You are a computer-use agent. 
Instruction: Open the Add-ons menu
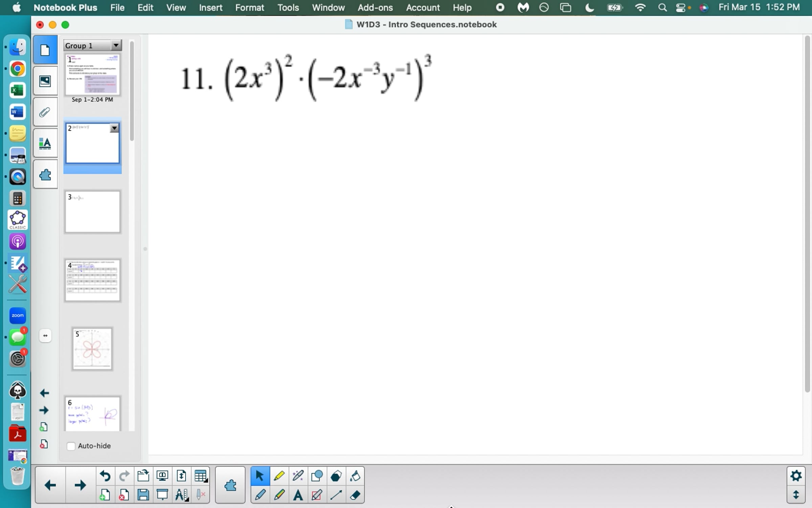point(375,7)
